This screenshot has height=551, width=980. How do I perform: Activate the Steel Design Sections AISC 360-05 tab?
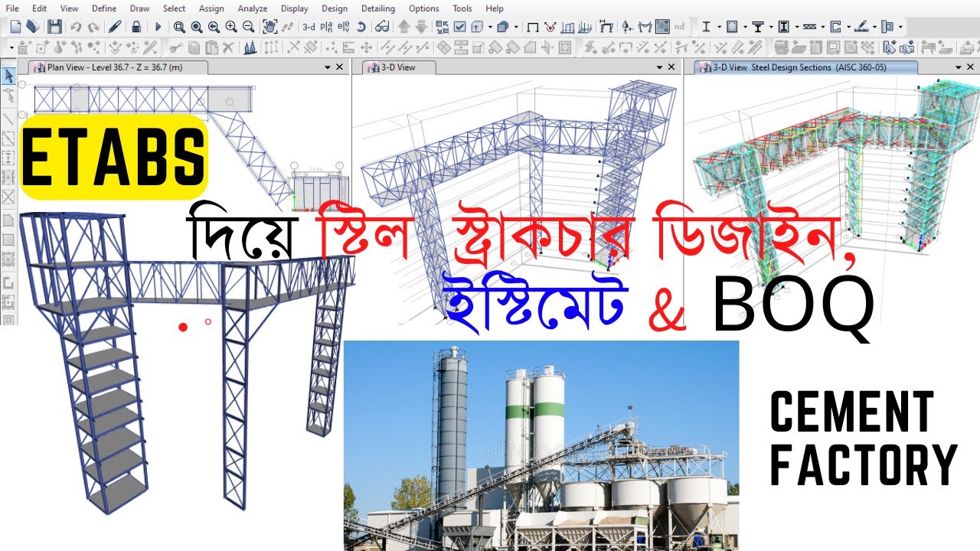pyautogui.click(x=804, y=67)
